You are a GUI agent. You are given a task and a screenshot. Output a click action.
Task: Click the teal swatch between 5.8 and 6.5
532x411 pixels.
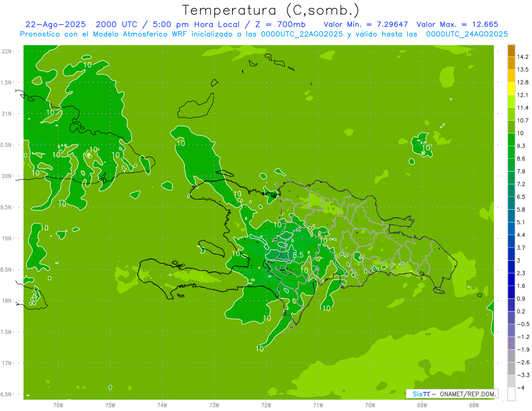[511, 203]
